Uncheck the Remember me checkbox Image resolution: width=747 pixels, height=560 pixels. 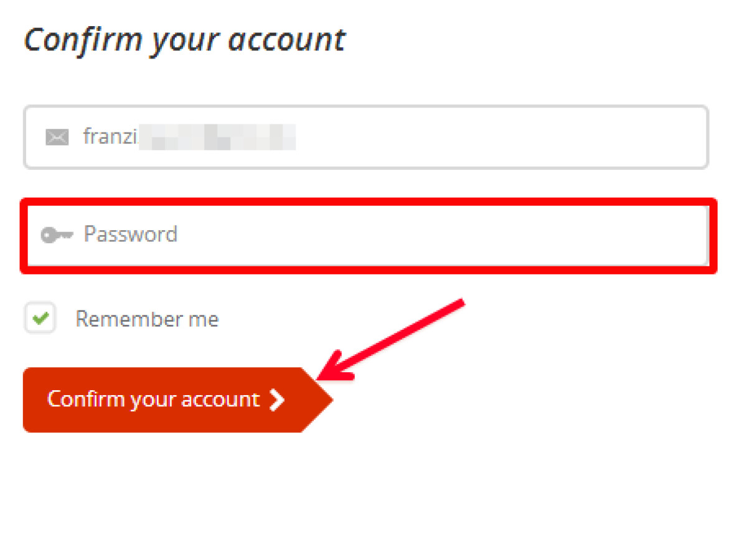coord(40,319)
